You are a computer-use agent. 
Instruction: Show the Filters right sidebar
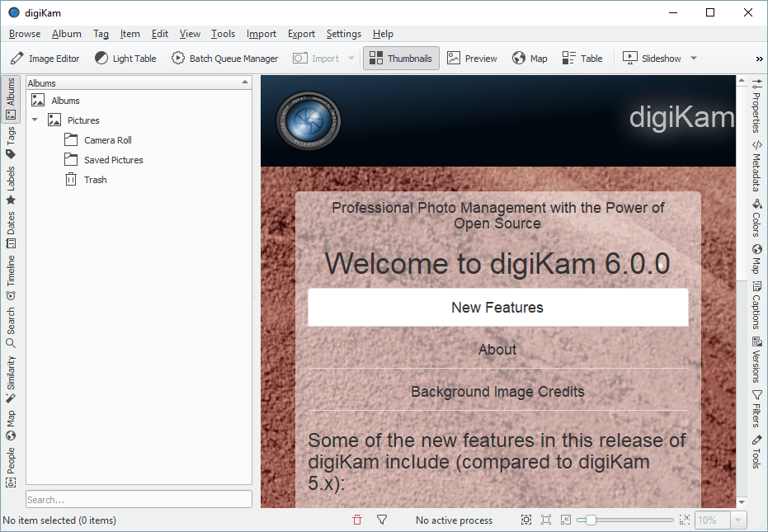tap(756, 408)
